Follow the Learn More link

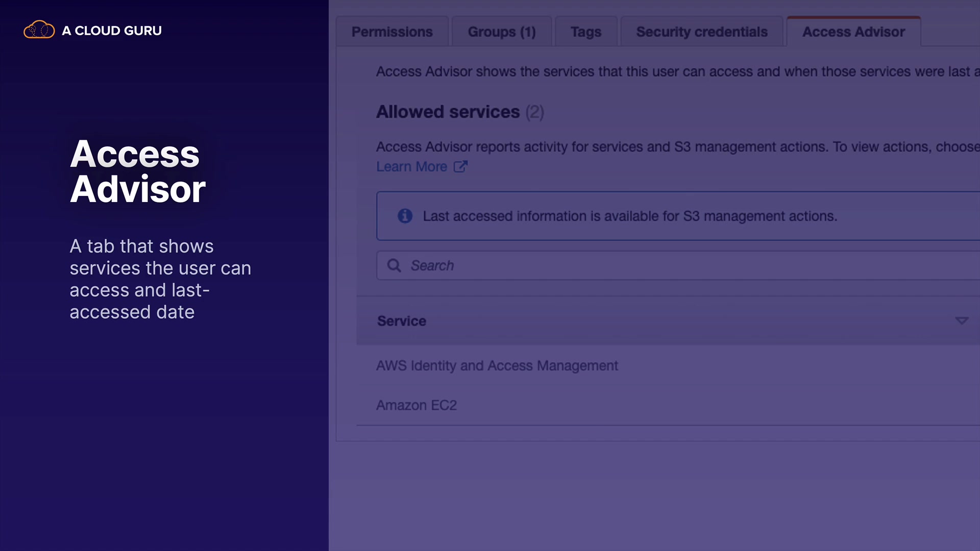coord(411,167)
